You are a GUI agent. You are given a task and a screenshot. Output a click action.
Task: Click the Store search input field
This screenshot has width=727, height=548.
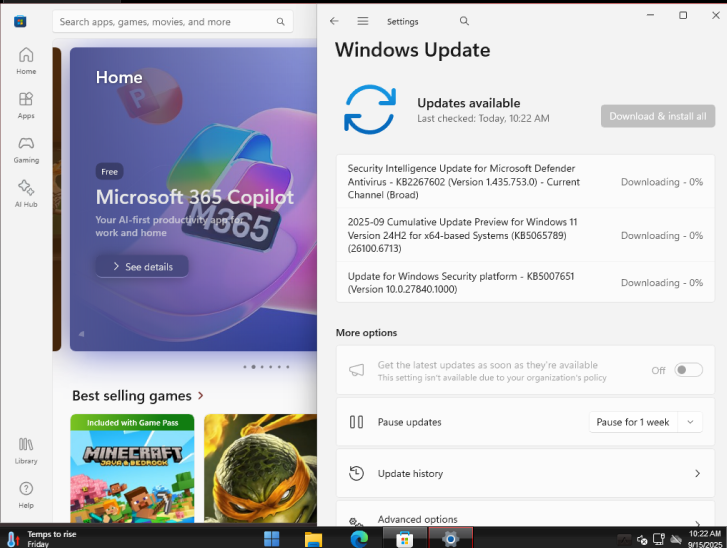172,22
